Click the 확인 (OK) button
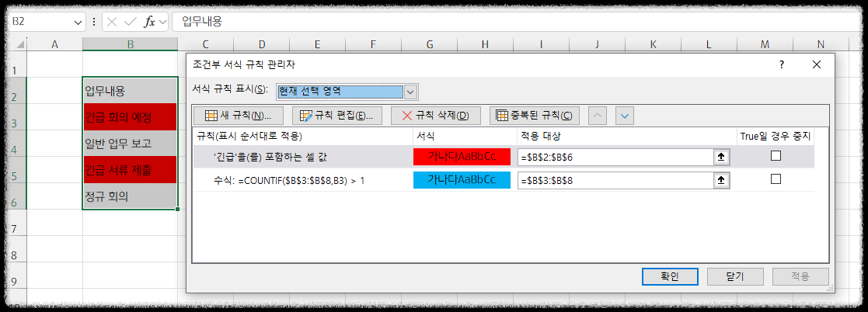 coord(670,276)
